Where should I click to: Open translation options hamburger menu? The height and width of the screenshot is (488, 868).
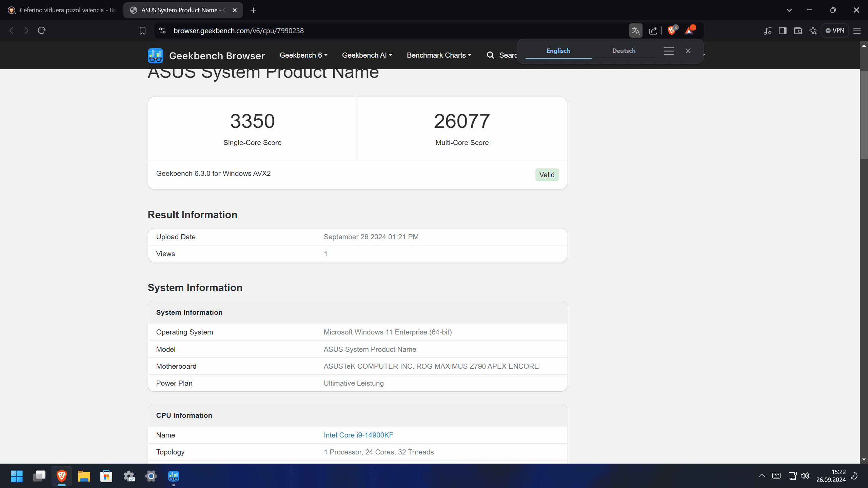tap(669, 51)
